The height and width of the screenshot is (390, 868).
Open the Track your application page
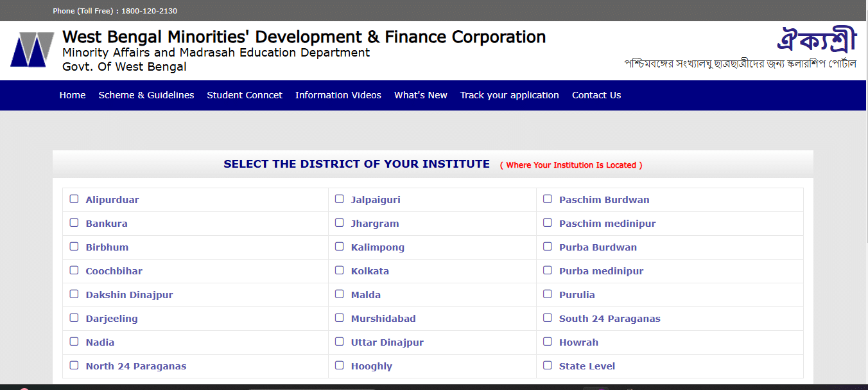pyautogui.click(x=509, y=95)
